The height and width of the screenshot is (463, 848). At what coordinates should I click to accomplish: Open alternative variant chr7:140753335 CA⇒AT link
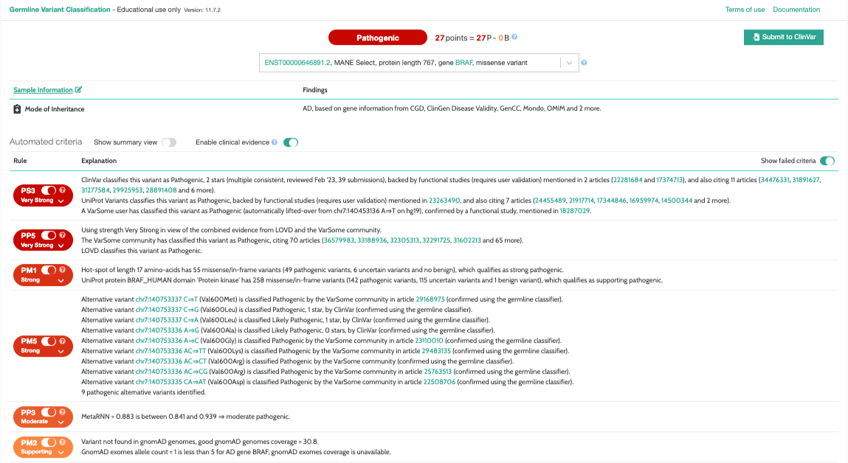(171, 382)
